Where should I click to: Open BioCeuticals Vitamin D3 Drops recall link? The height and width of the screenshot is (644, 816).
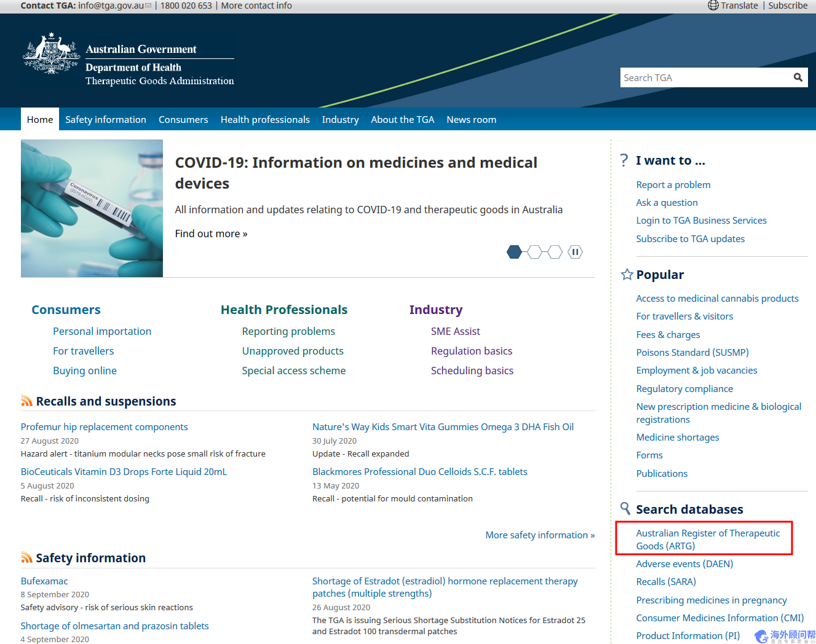pyautogui.click(x=124, y=471)
